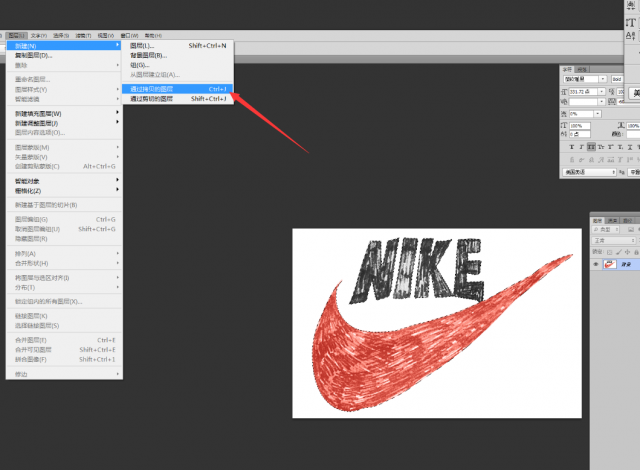
Task: Click the swash OpenType A icon
Action: tap(601, 160)
